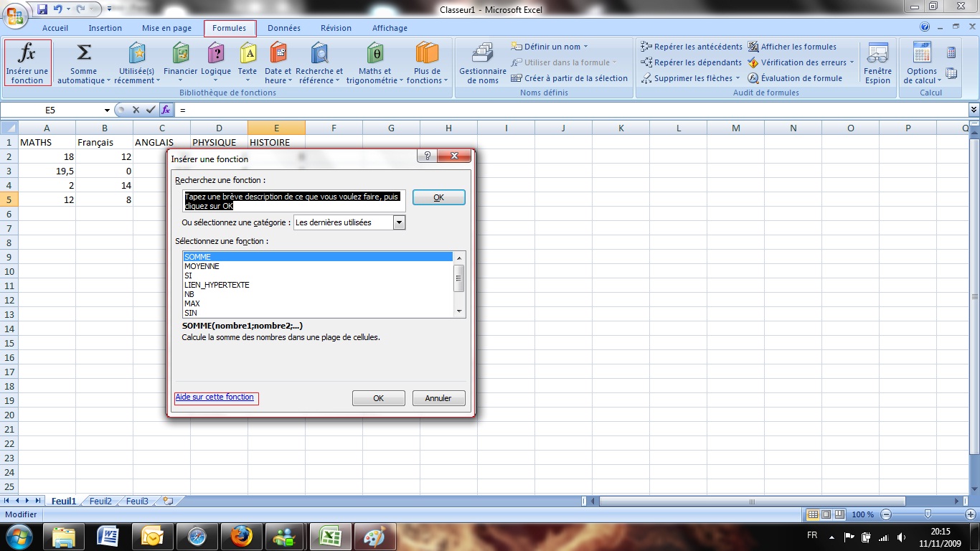Viewport: 980px width, 551px height.
Task: Expand the Name Box dropdown arrow
Action: click(107, 110)
